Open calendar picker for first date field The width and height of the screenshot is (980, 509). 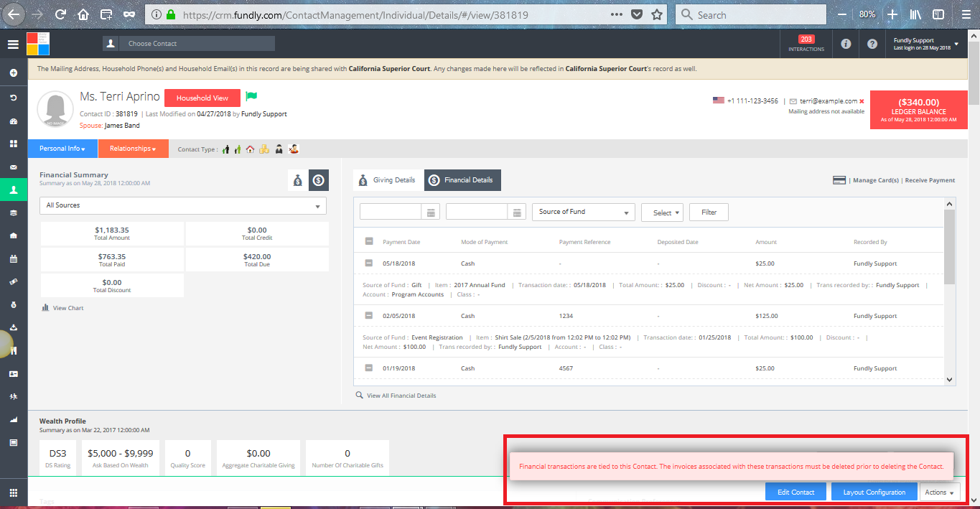point(431,212)
